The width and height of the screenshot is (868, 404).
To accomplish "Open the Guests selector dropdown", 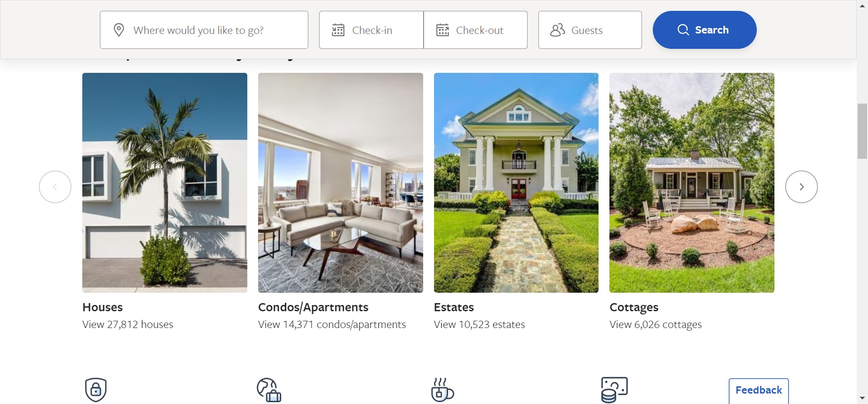I will pos(590,30).
